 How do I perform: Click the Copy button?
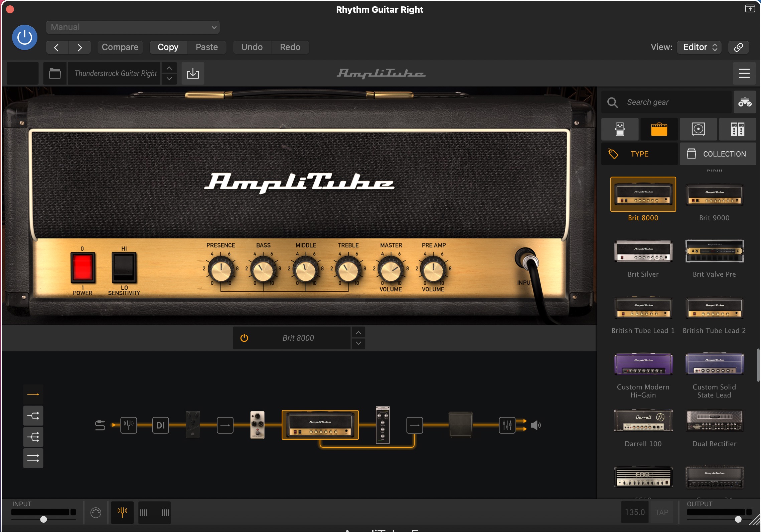tap(168, 47)
